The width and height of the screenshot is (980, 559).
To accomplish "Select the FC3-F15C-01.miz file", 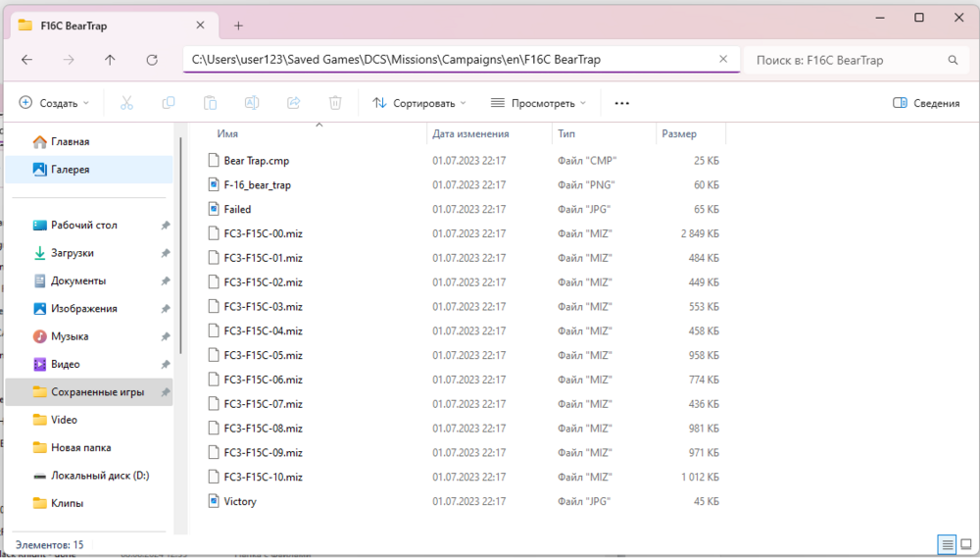I will coord(263,258).
